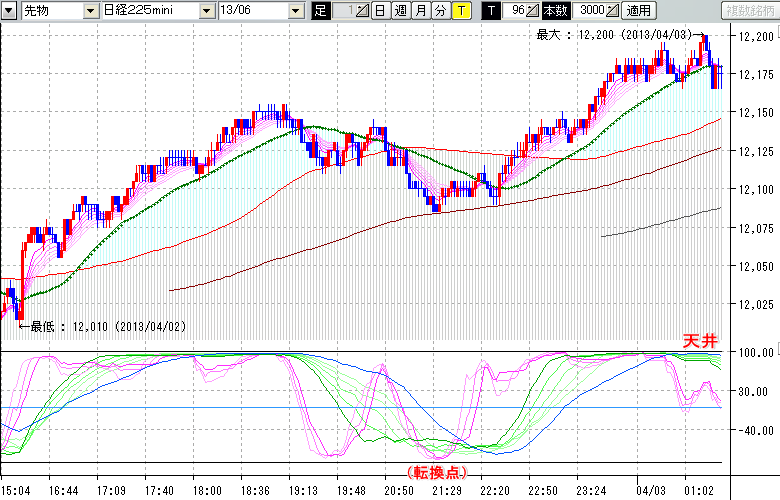
Task: Click the black T label icon
Action: [x=491, y=11]
